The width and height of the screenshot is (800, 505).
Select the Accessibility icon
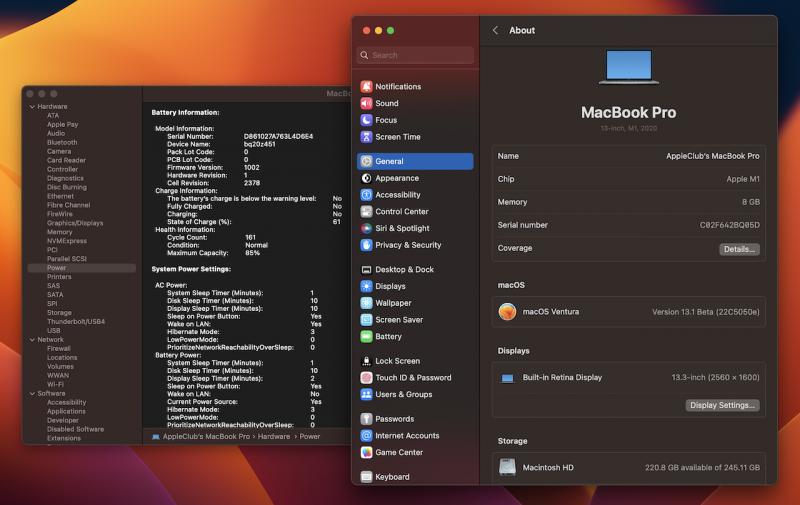point(366,195)
